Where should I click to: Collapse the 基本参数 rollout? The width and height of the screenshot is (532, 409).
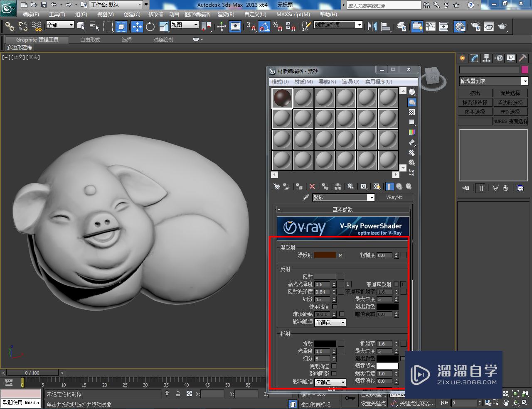(342, 209)
